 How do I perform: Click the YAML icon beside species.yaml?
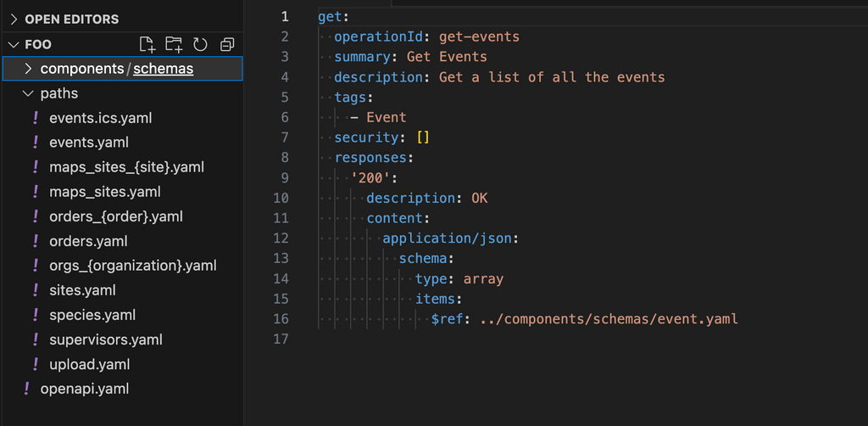[36, 315]
